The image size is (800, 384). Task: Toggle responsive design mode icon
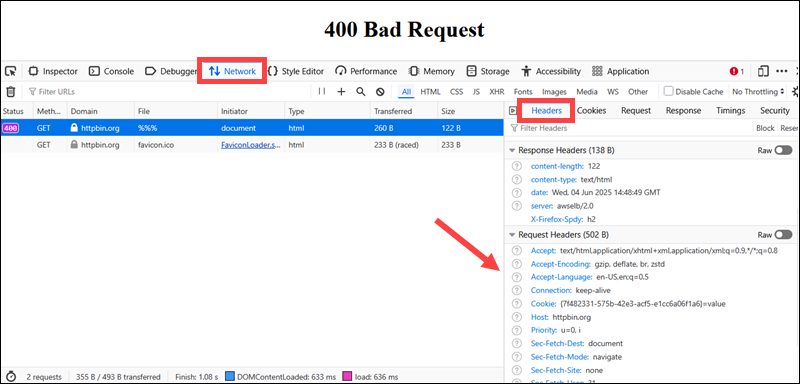click(x=763, y=71)
